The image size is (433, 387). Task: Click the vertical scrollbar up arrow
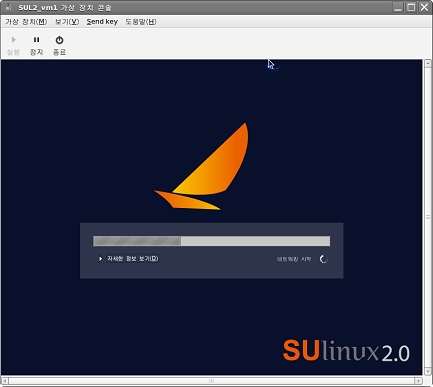coord(428,64)
